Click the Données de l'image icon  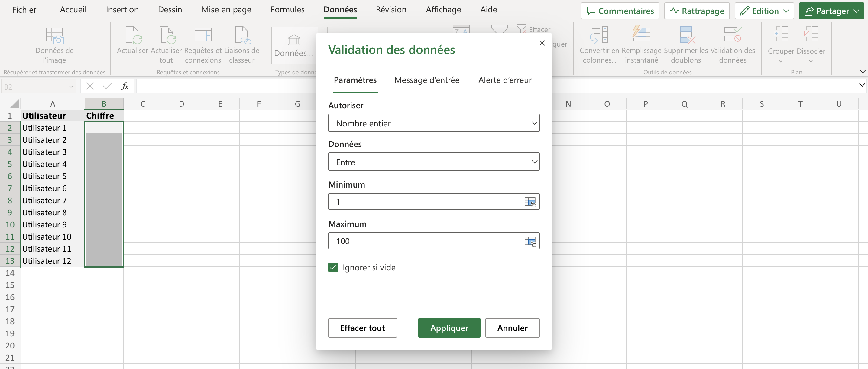pyautogui.click(x=54, y=36)
